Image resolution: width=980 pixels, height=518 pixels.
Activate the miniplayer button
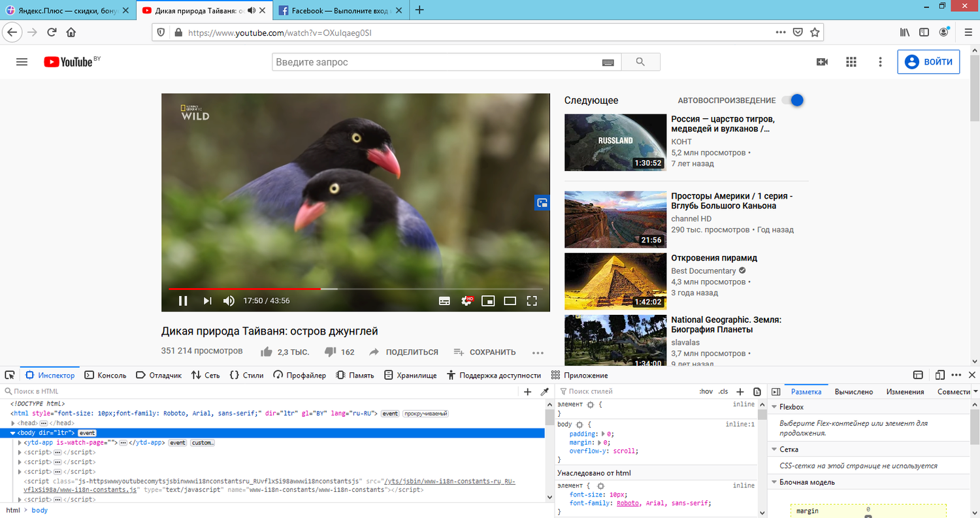[487, 301]
